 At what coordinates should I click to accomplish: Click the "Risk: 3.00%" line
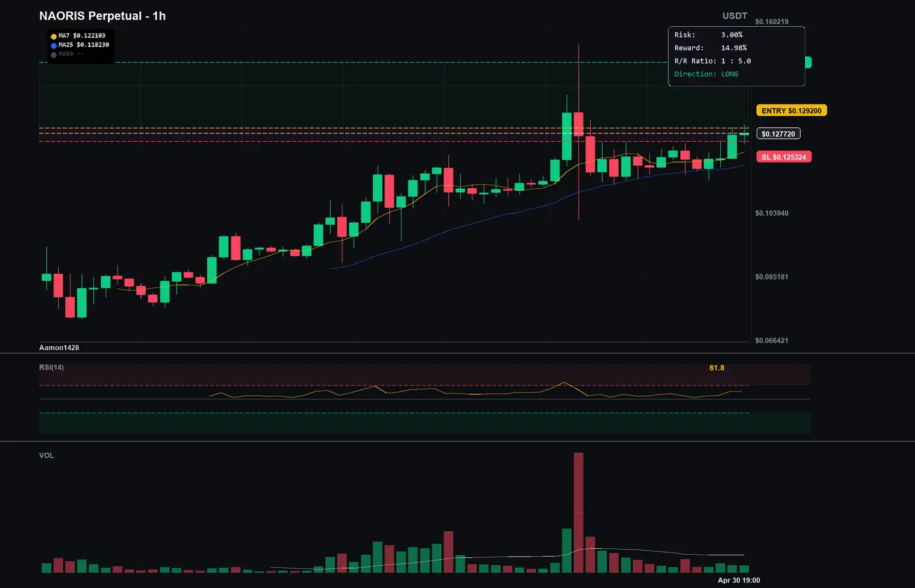(x=708, y=35)
